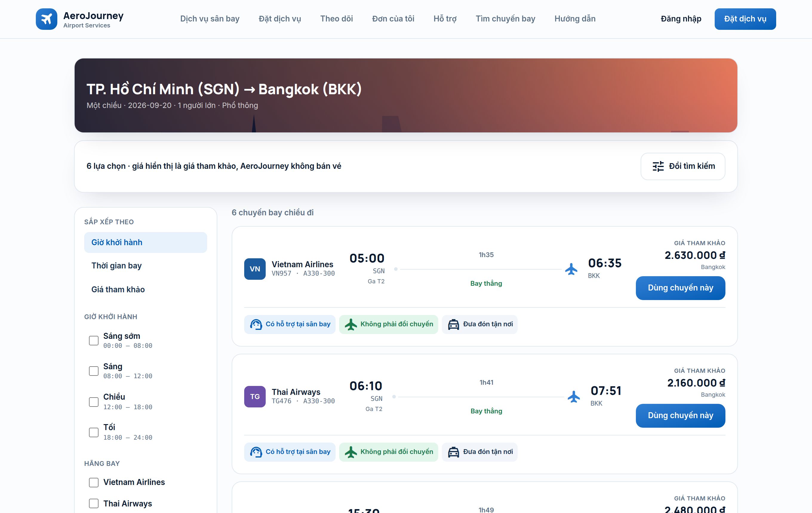Click the taxi icon in TG476 card

click(x=453, y=452)
